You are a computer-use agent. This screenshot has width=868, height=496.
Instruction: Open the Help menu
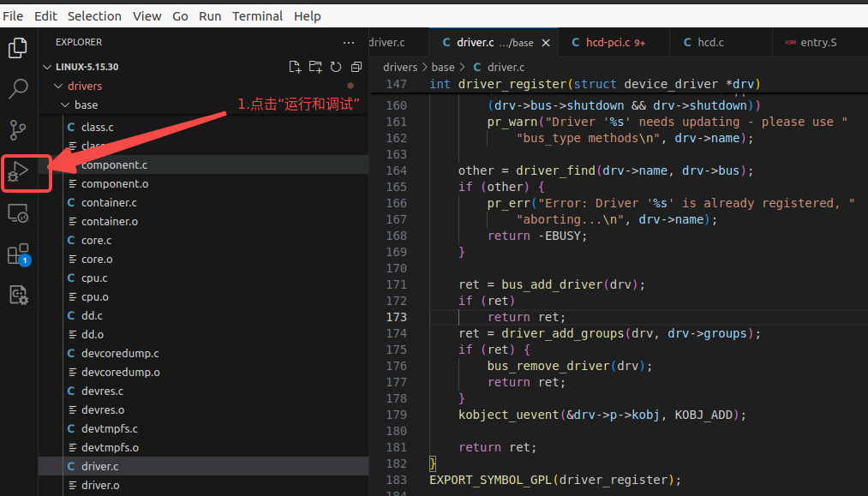(x=308, y=16)
